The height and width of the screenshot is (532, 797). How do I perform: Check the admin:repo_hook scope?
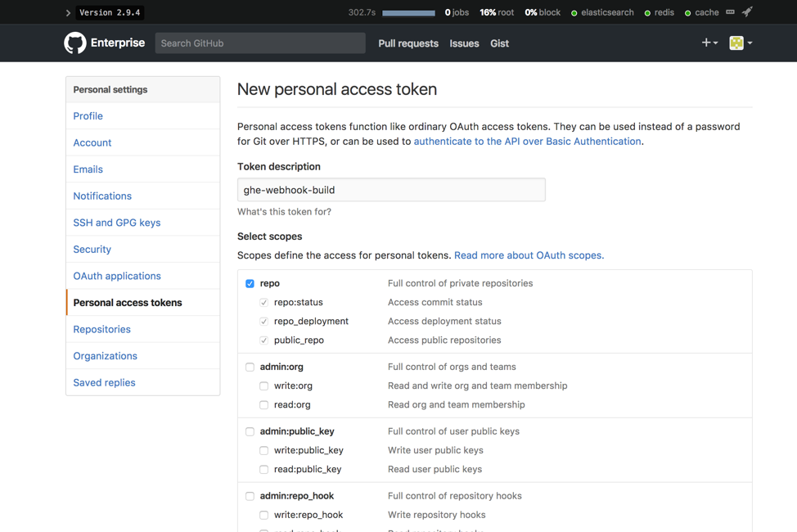pyautogui.click(x=250, y=496)
